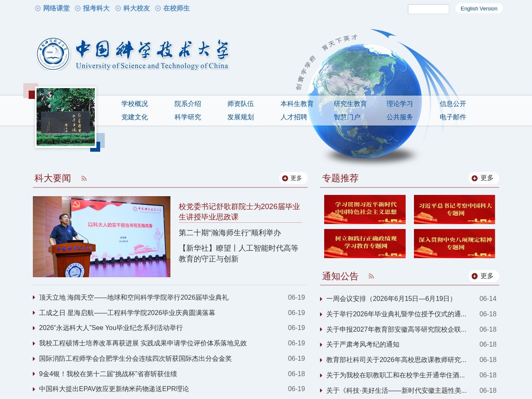Open notice 关于严肃考风考纪的通知
This screenshot has width=532, height=399.
pyautogui.click(x=363, y=345)
